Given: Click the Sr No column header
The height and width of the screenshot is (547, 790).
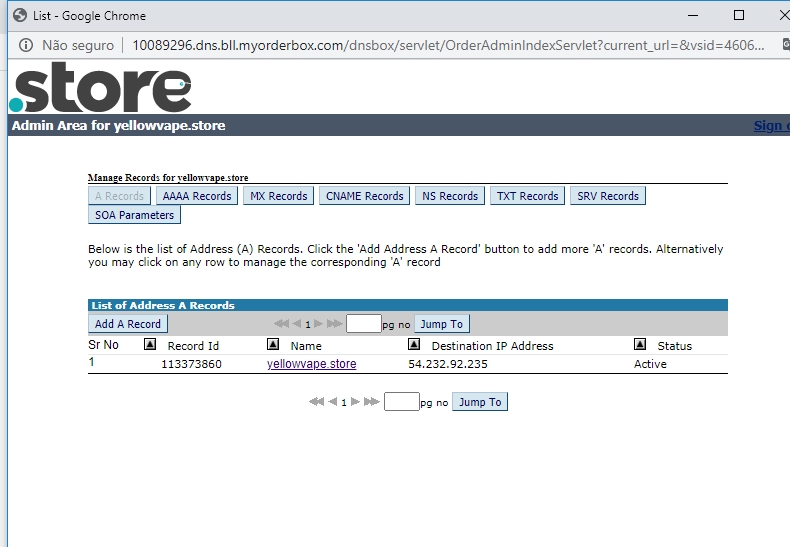Looking at the screenshot, I should coord(103,345).
